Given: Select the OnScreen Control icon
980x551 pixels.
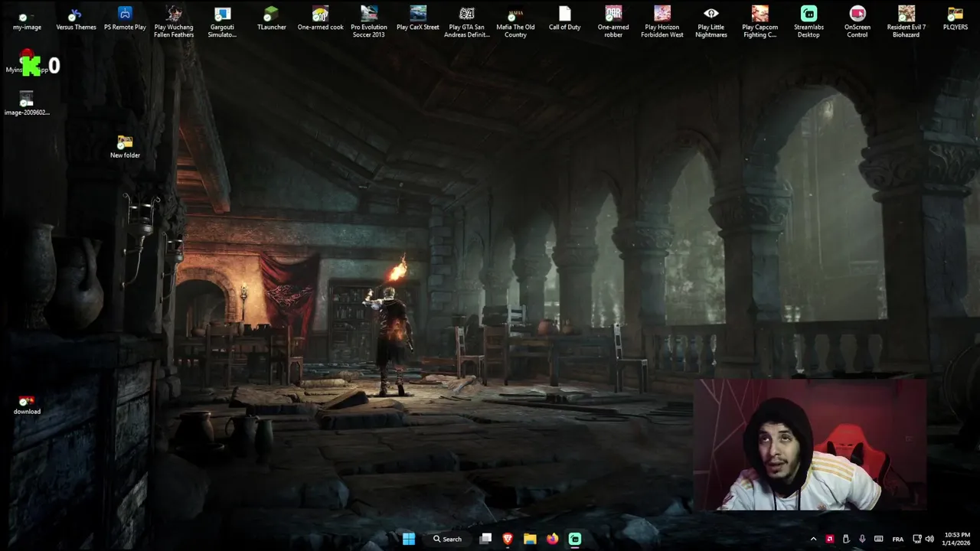Looking at the screenshot, I should (857, 23).
